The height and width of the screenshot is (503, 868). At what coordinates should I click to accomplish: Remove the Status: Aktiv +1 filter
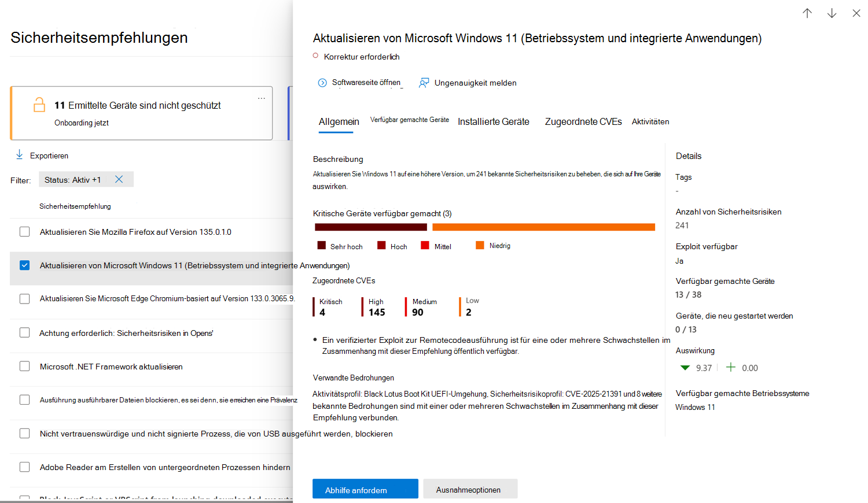point(119,179)
